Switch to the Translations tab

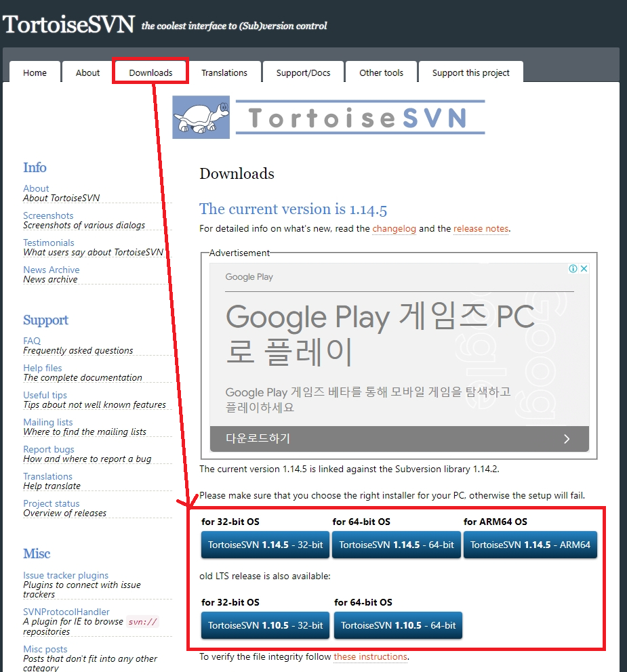point(224,72)
